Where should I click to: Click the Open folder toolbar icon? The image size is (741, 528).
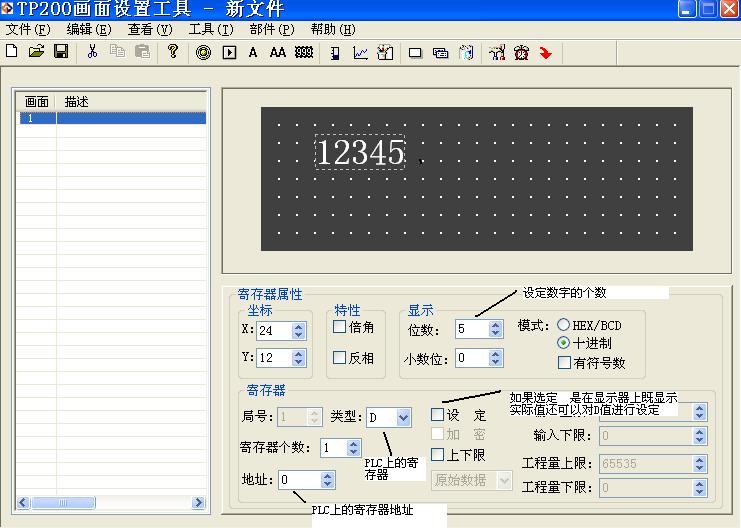(36, 52)
